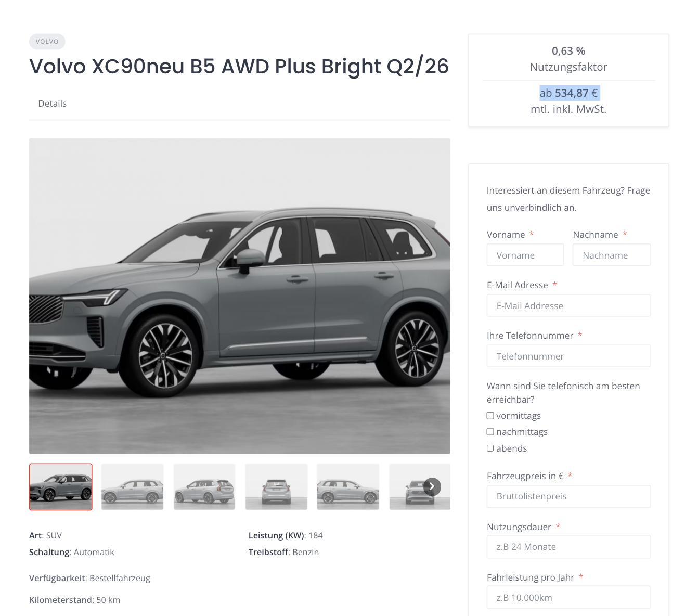698x616 pixels.
Task: Click the Fahrleistung pro Jahr field
Action: coord(568,598)
